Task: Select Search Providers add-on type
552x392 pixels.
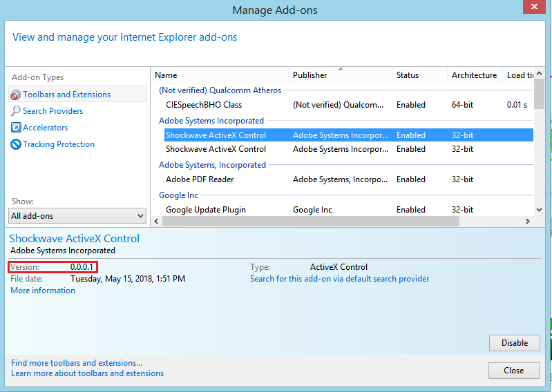Action: pyautogui.click(x=53, y=111)
